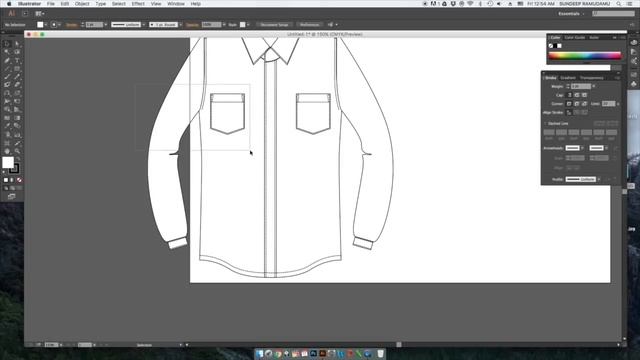The width and height of the screenshot is (640, 360).
Task: Click the Document Setup button
Action: (x=274, y=24)
